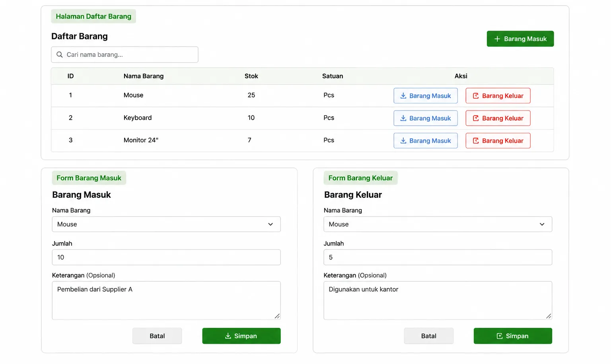Click export icon on Barang Keluar Simpan button

(500, 336)
